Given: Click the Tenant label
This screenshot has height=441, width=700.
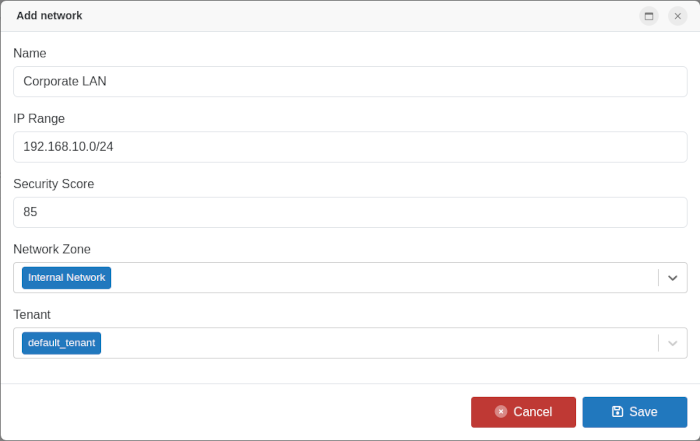Looking at the screenshot, I should [x=32, y=314].
